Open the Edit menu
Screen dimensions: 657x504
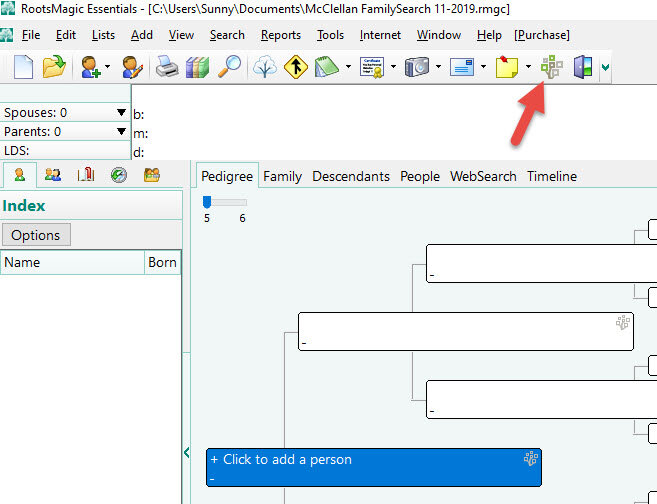(66, 35)
